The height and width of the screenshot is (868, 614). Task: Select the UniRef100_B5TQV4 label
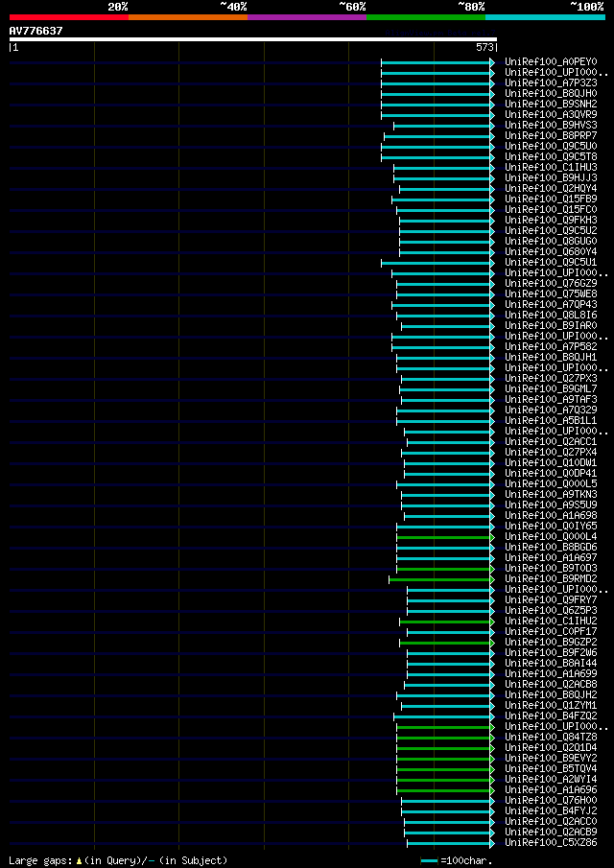551,770
